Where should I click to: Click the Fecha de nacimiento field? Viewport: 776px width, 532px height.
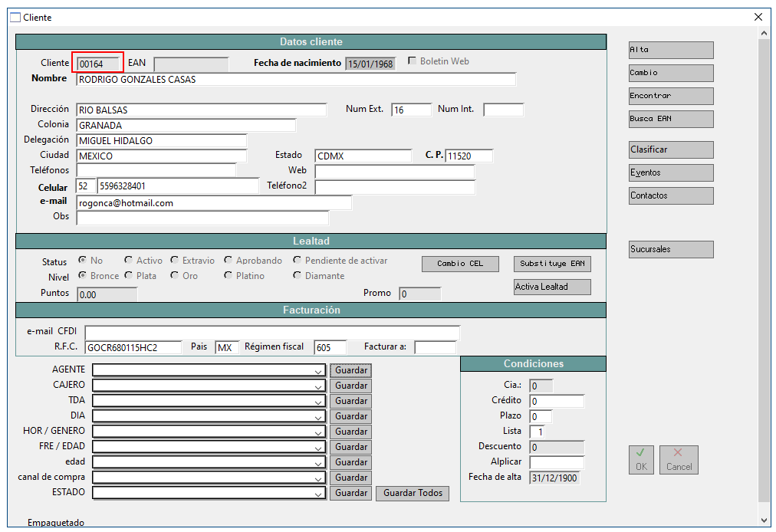point(370,64)
